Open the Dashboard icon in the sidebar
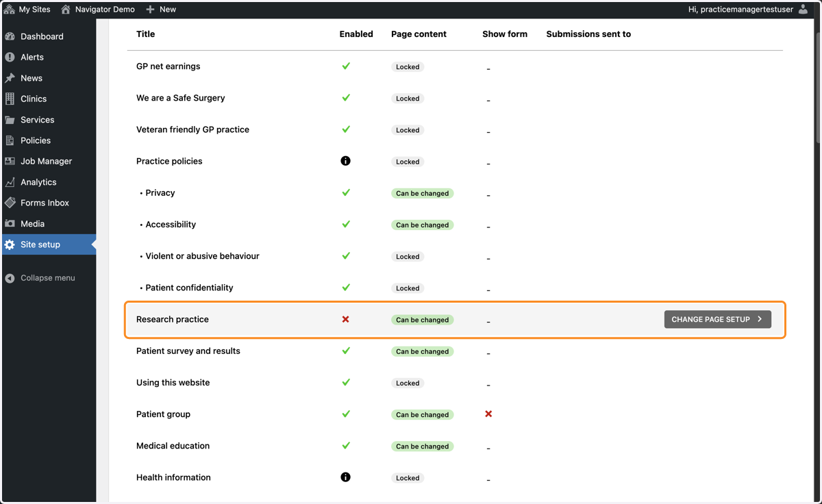 (x=10, y=36)
